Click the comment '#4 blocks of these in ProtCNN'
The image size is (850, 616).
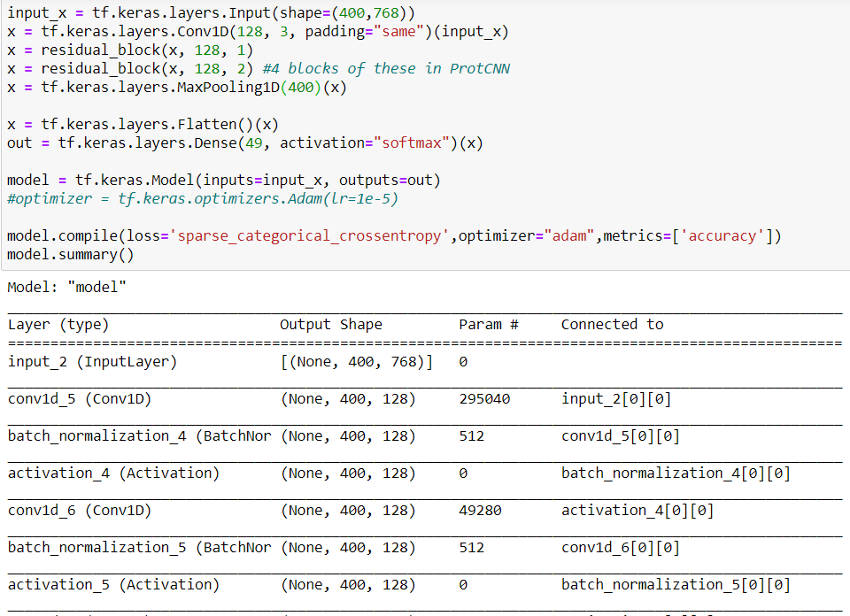point(386,69)
